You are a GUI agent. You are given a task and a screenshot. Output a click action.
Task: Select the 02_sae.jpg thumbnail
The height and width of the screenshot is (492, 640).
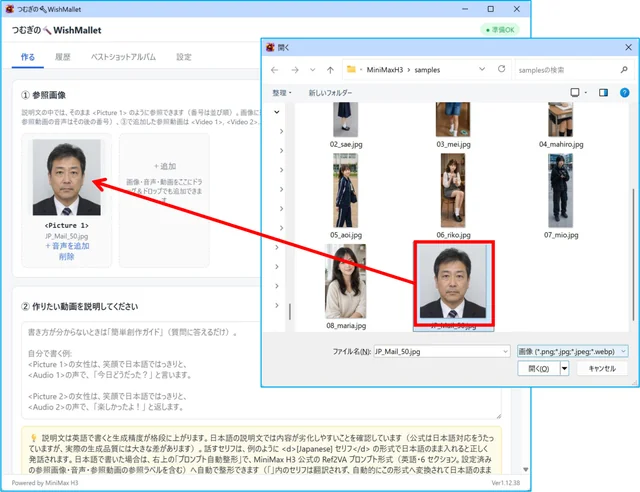[x=345, y=120]
